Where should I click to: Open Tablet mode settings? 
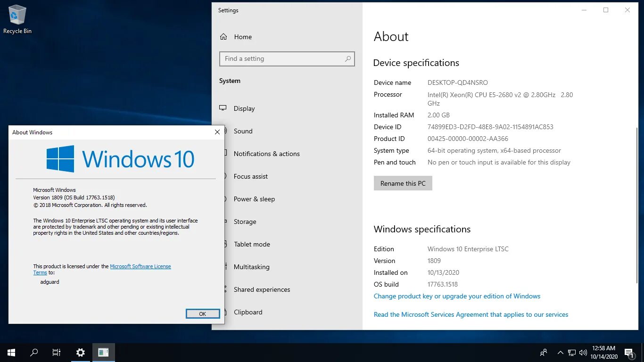click(252, 244)
